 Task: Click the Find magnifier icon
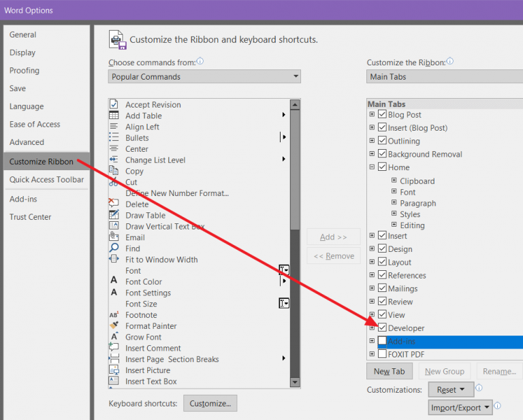(114, 248)
